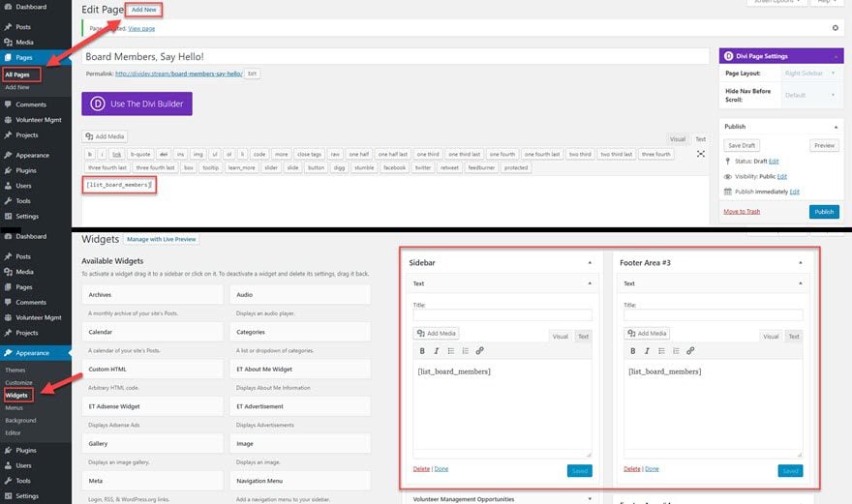Image resolution: width=852 pixels, height=504 pixels.
Task: Click the page title input field
Action: (396, 56)
